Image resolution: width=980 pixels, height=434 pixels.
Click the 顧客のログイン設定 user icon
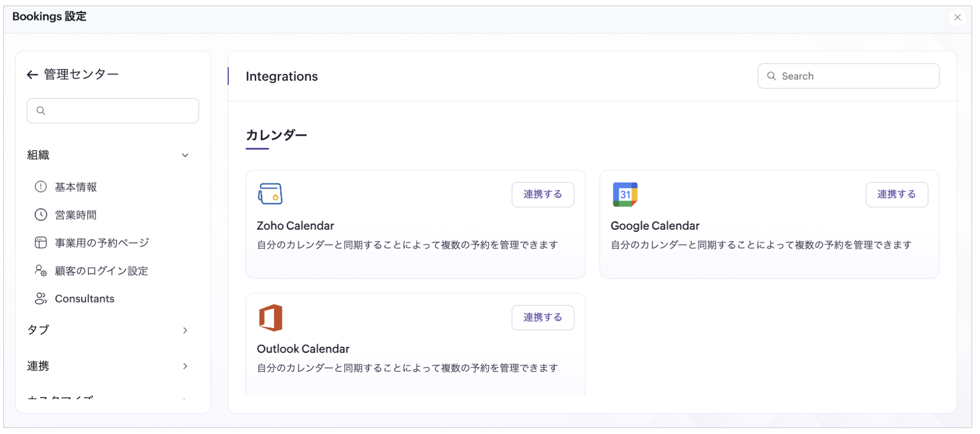[x=41, y=271]
